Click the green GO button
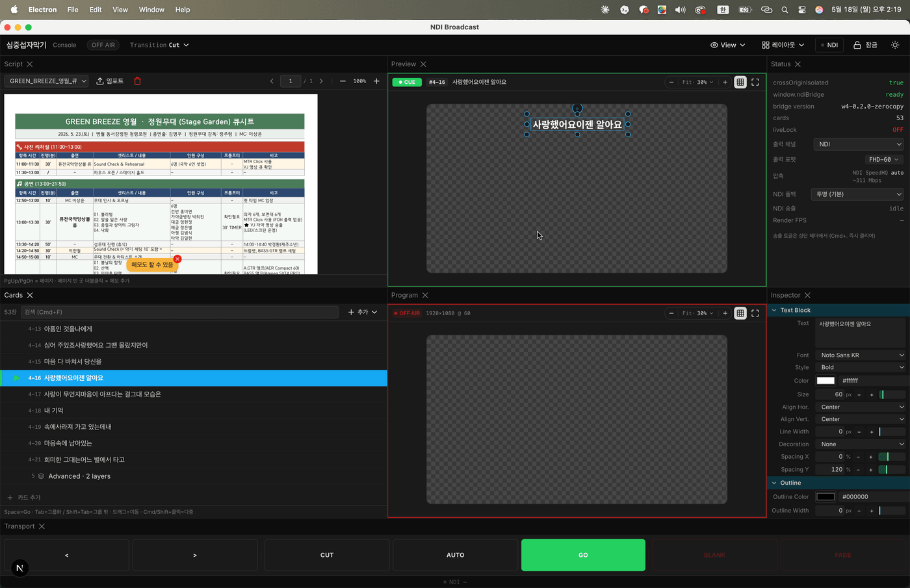Screen dimensions: 910x588 click(x=583, y=555)
